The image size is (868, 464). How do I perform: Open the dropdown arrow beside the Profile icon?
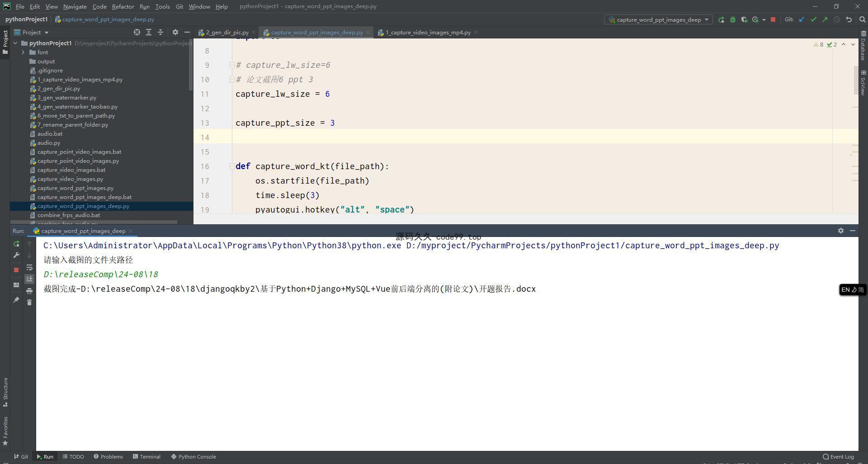point(764,19)
